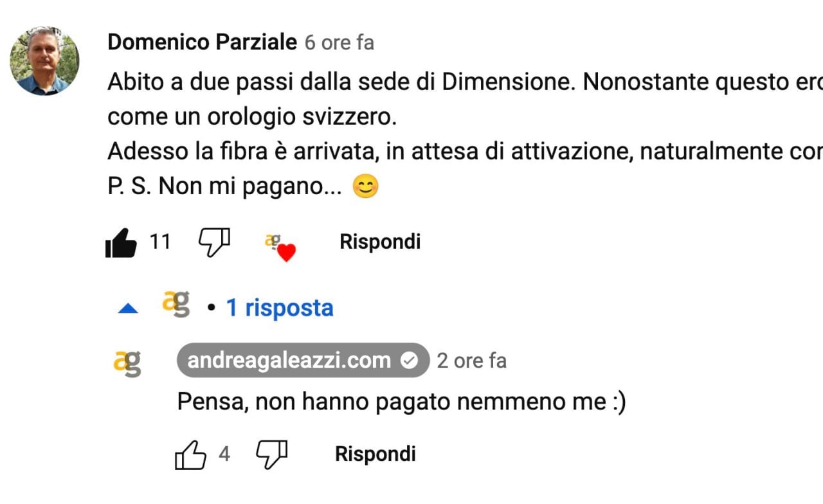The width and height of the screenshot is (823, 504).
Task: Click the "2 ore fa" reply timestamp
Action: [471, 361]
